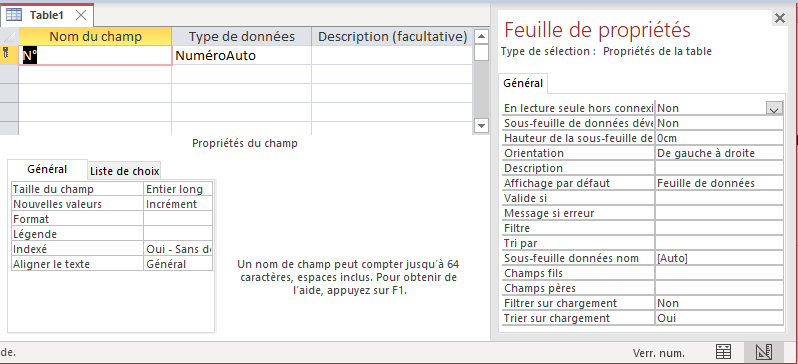Click the 'Taille du champ' value Entier long
This screenshot has height=364, width=798.
point(178,189)
